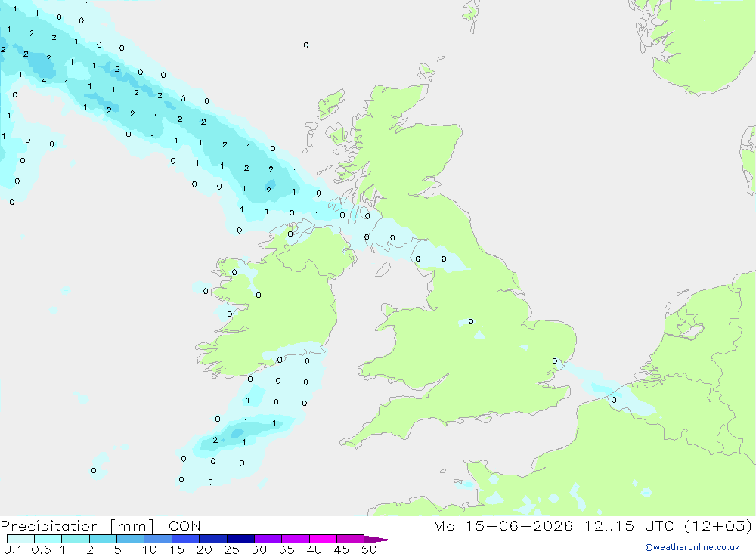Screen dimensions: 756x554
Task: Pick the 1–2 mm legend color swatch
Action: tap(75, 539)
